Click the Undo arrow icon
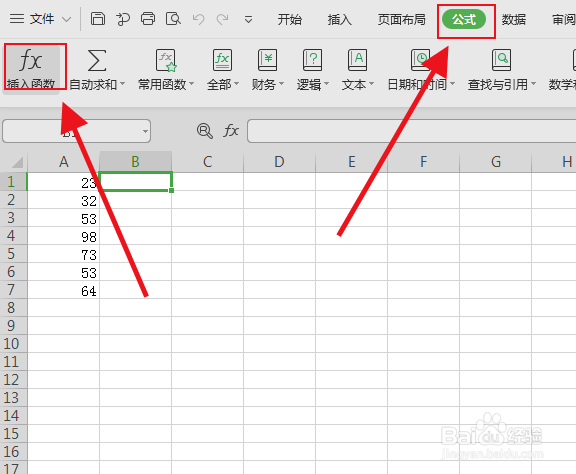This screenshot has width=576, height=474. [198, 19]
